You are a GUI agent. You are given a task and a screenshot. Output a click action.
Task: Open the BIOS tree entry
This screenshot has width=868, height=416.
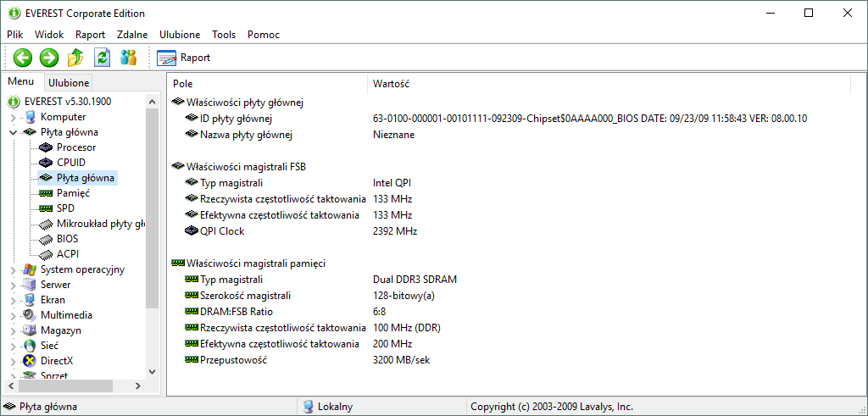click(67, 239)
